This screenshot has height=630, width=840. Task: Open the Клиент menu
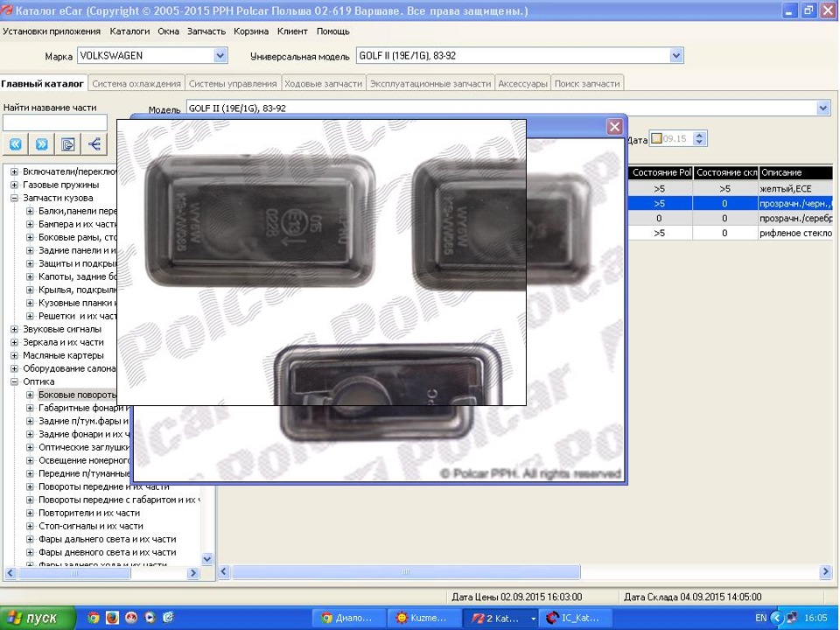click(292, 31)
